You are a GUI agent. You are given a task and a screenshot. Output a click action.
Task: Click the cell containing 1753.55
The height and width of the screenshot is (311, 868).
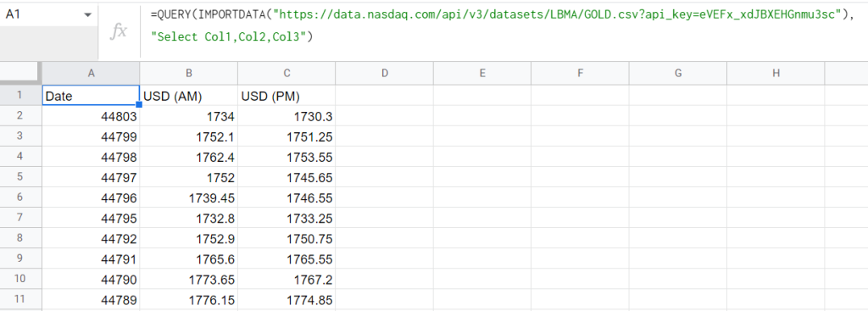tap(287, 157)
